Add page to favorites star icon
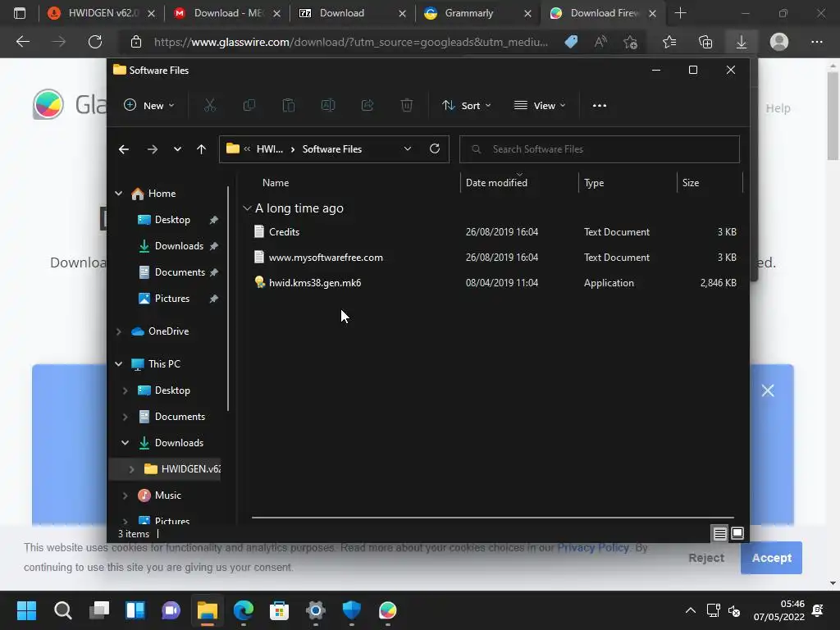The width and height of the screenshot is (840, 630). click(631, 42)
